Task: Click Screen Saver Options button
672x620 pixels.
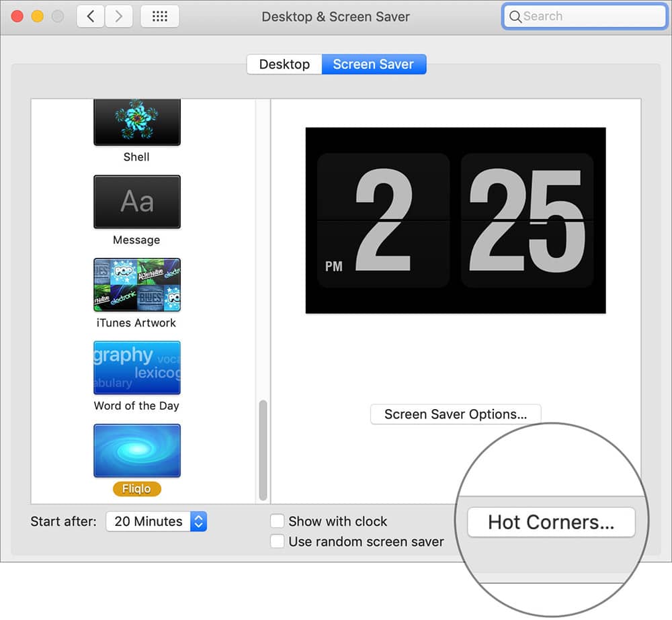Action: click(x=455, y=414)
